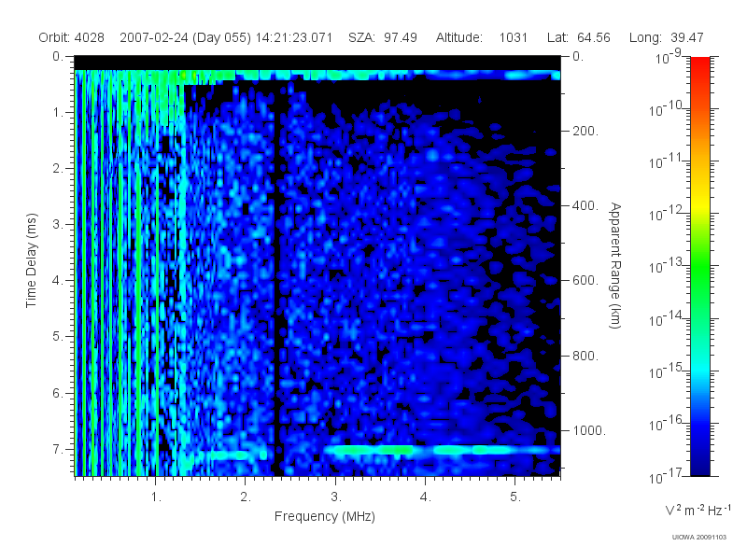Click the color bar's yellow section
The width and height of the screenshot is (747, 560).
click(699, 204)
